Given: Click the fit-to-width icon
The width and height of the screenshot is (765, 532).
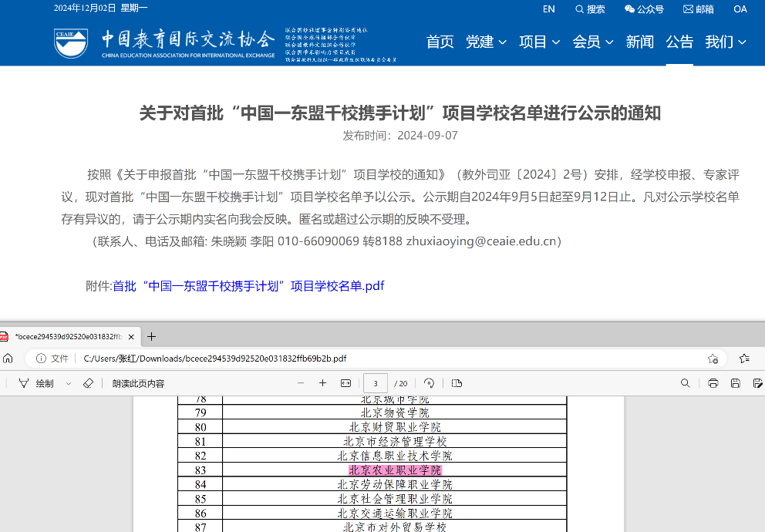Looking at the screenshot, I should click(345, 383).
